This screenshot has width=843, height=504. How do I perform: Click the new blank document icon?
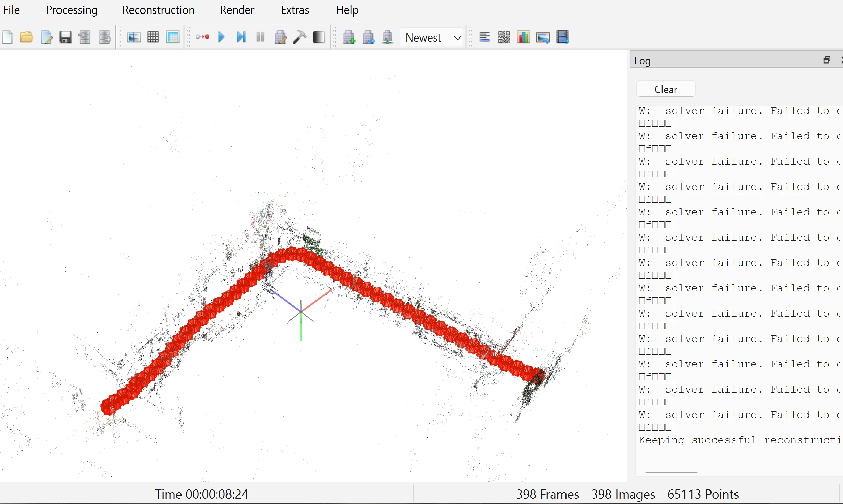coord(7,37)
